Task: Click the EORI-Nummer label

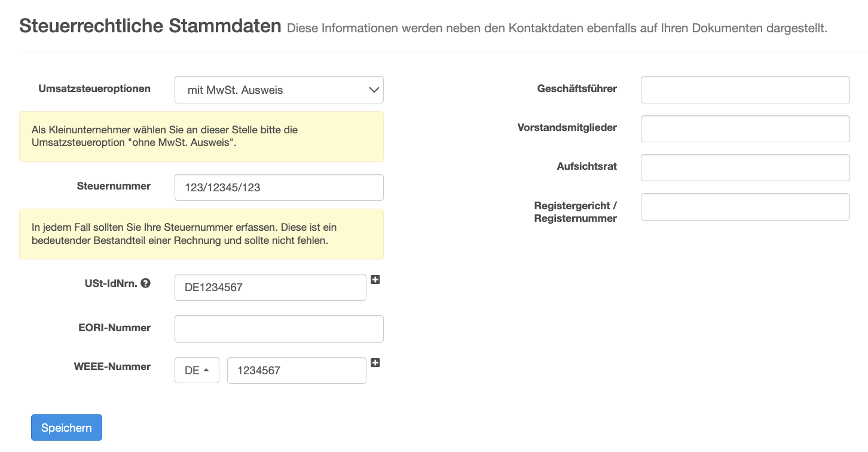Action: (114, 328)
